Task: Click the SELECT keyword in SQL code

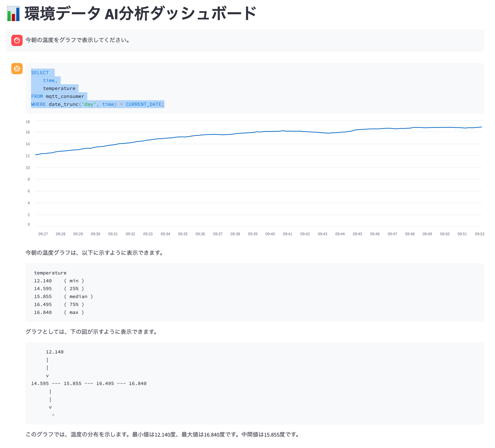Action: [x=40, y=73]
